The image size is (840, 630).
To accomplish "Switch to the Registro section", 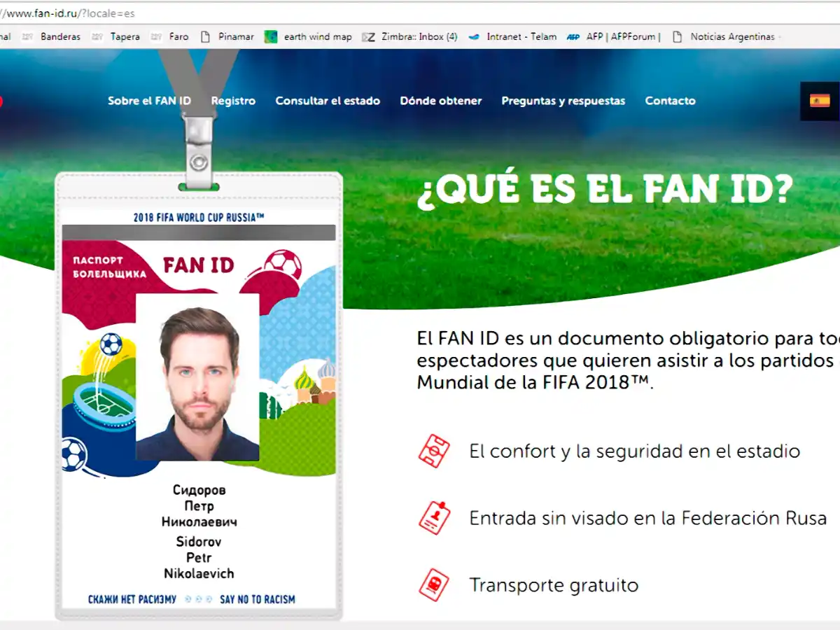I will point(233,101).
